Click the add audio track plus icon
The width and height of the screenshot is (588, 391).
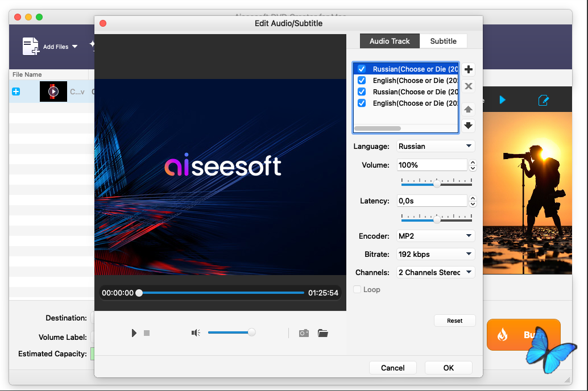pos(469,69)
